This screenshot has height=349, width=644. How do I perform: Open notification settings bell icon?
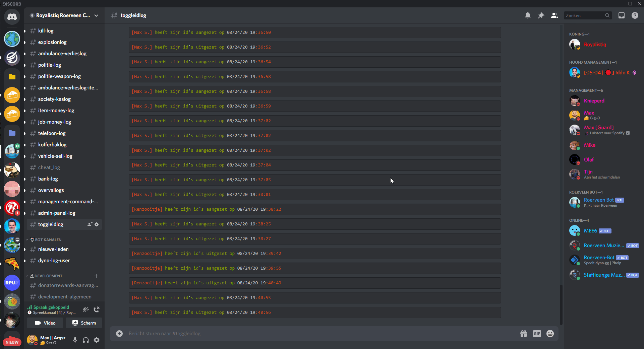(x=527, y=15)
